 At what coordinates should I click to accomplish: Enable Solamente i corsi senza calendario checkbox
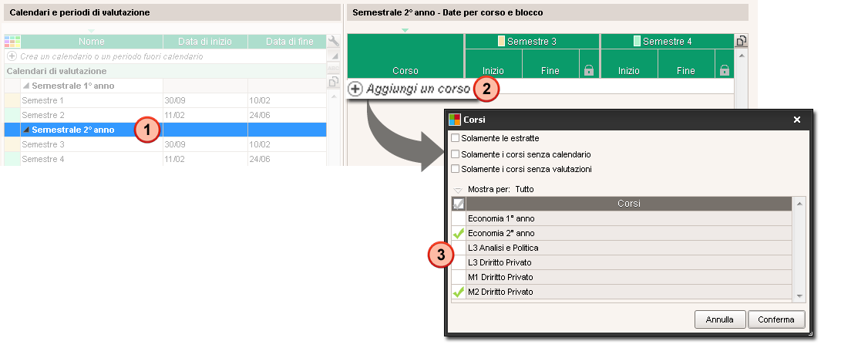(x=455, y=154)
